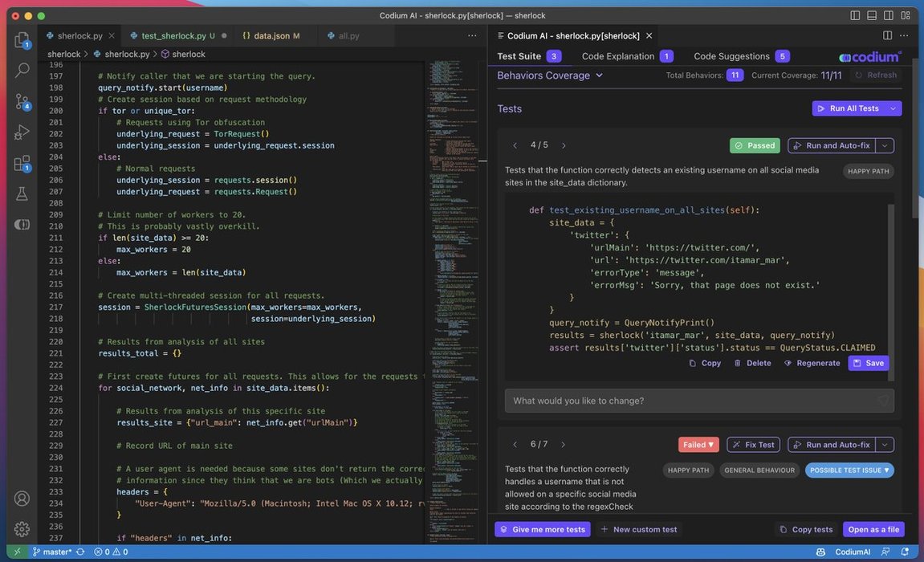Click the 'What would you like to change?' field

[690, 401]
